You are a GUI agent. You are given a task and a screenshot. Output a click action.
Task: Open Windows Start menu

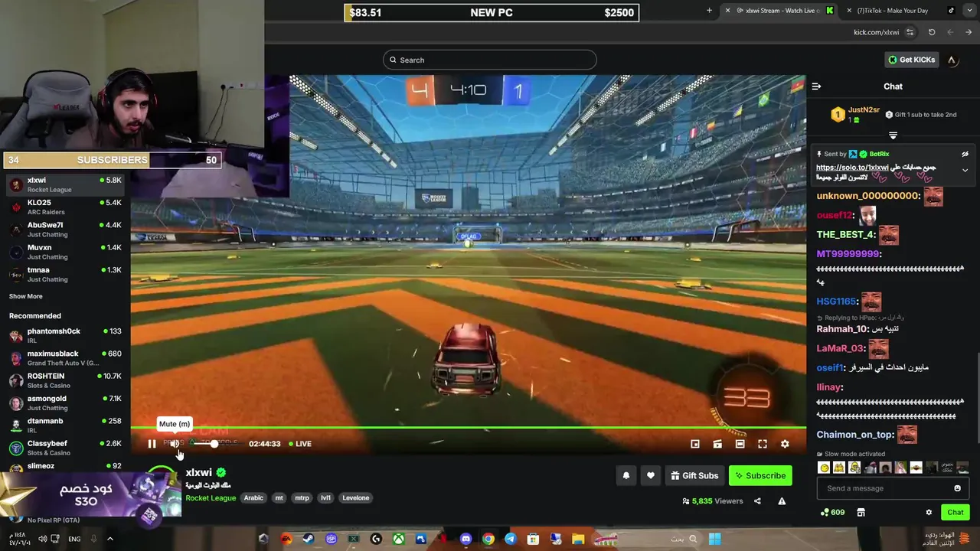[x=714, y=539]
